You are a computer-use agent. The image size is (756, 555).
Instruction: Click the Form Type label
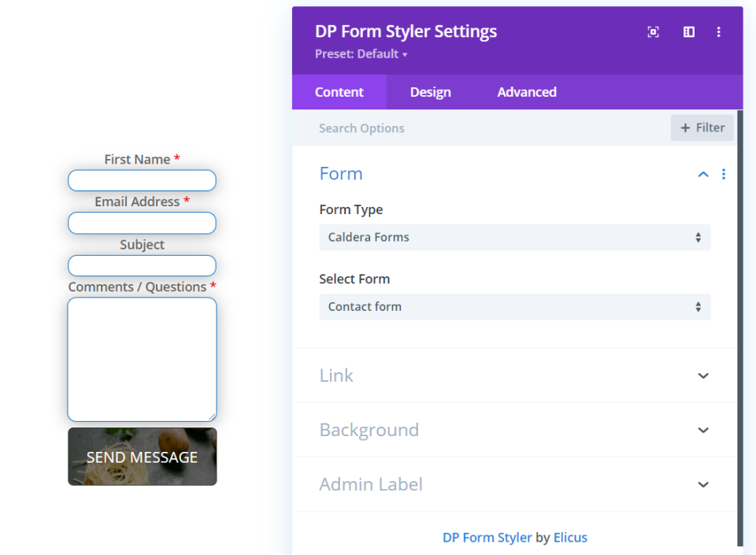(x=351, y=209)
